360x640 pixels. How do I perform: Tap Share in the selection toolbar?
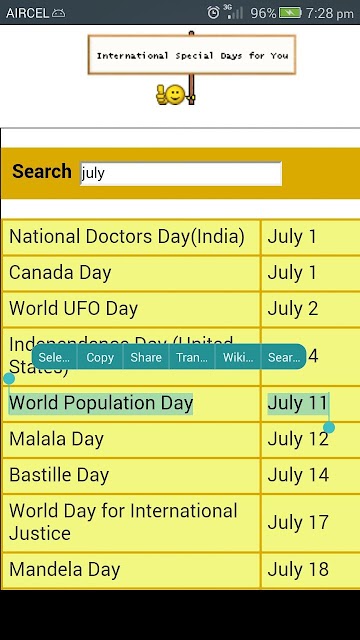point(146,357)
